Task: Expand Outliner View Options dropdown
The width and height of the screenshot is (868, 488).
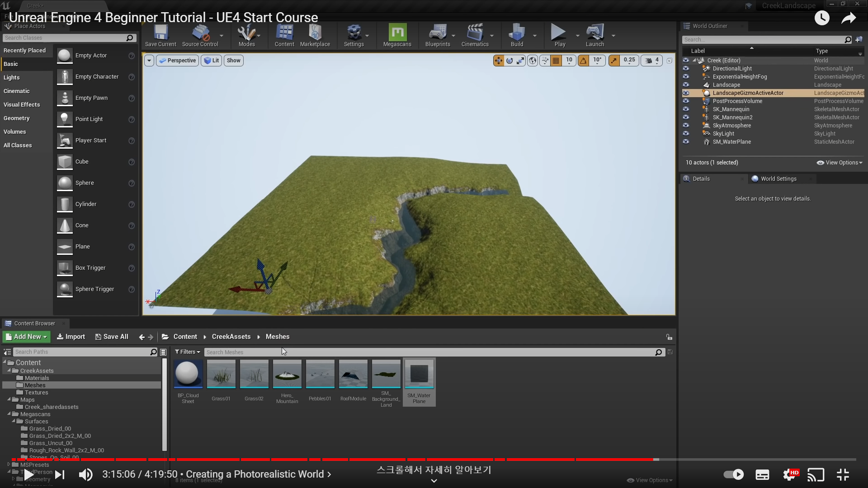Action: pyautogui.click(x=840, y=163)
